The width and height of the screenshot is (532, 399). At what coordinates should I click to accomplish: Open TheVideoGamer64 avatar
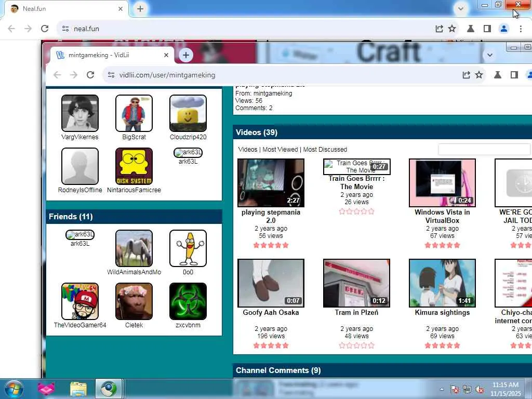80,301
